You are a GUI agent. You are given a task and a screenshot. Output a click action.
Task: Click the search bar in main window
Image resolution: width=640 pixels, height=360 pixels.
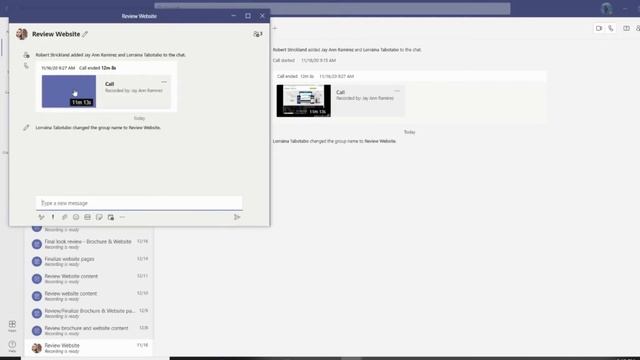(332, 8)
